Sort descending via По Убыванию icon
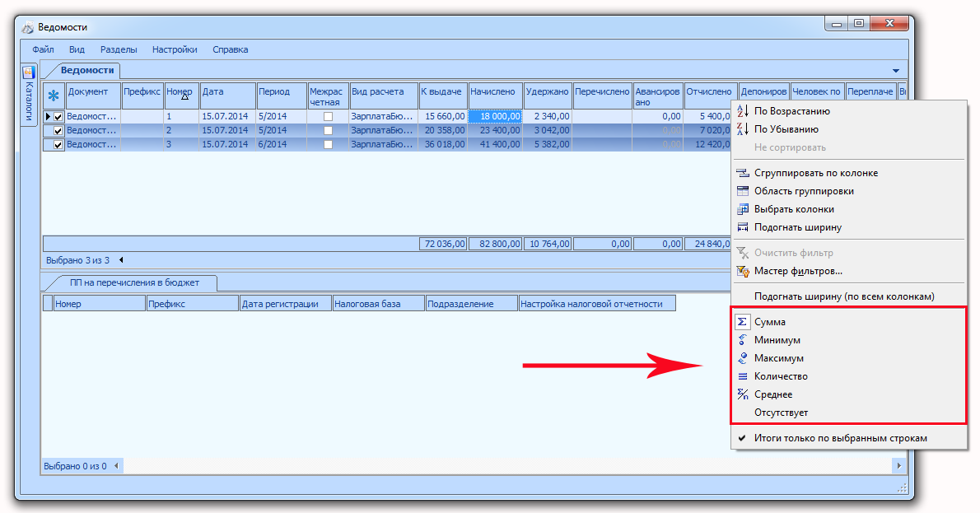980x513 pixels. point(743,129)
